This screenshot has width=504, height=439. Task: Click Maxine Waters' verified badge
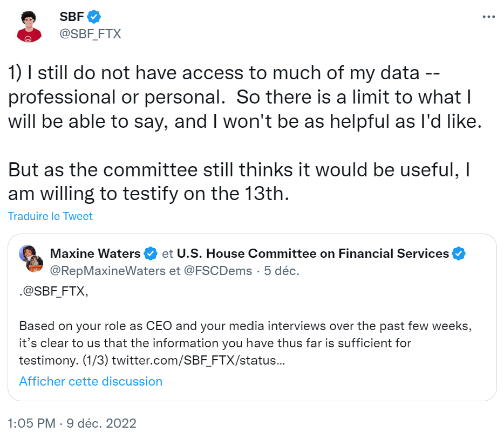pyautogui.click(x=151, y=253)
